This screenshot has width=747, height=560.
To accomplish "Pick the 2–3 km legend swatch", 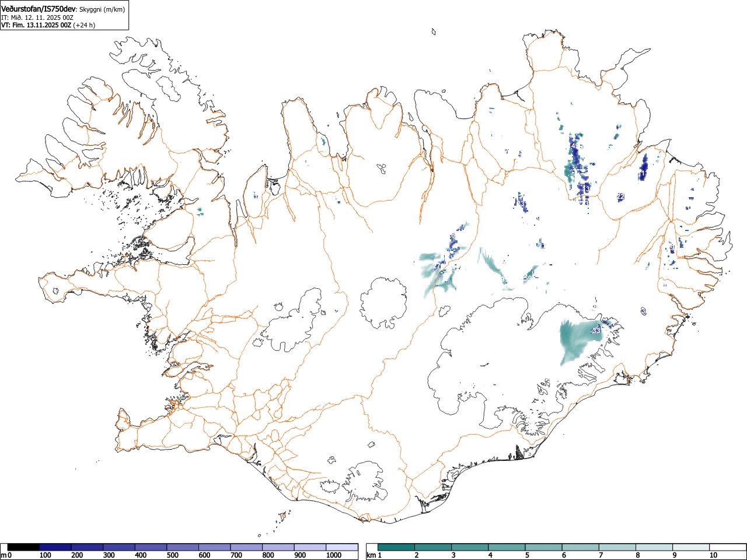I will [x=433, y=547].
